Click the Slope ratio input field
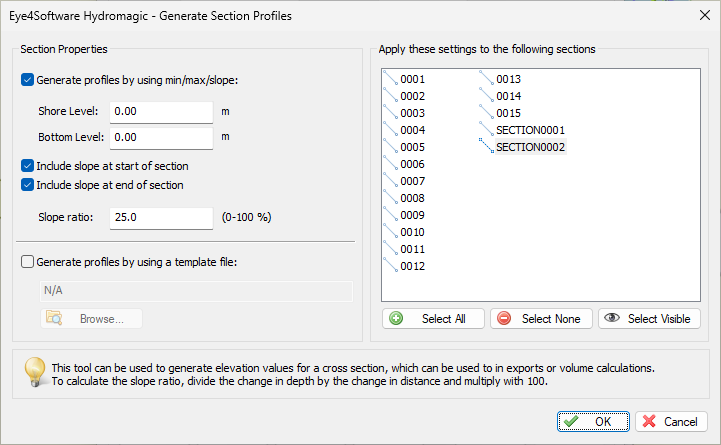 pos(161,217)
